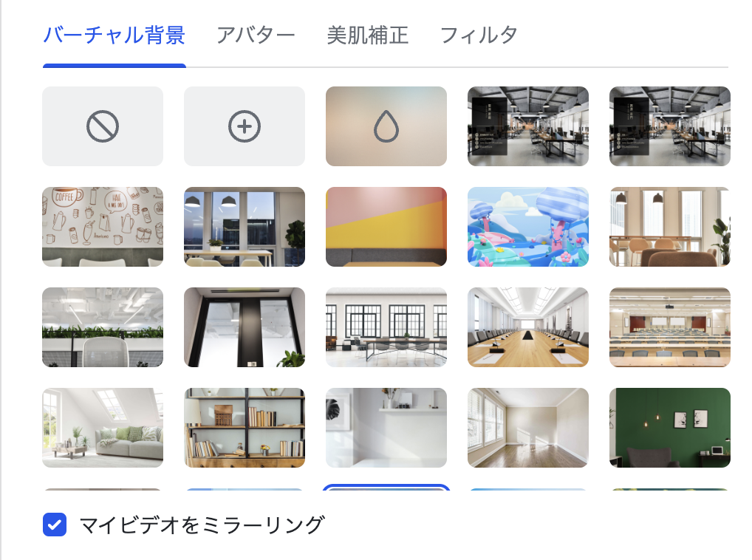This screenshot has width=752, height=560.
Task: Select the dark green wall background
Action: tap(670, 428)
